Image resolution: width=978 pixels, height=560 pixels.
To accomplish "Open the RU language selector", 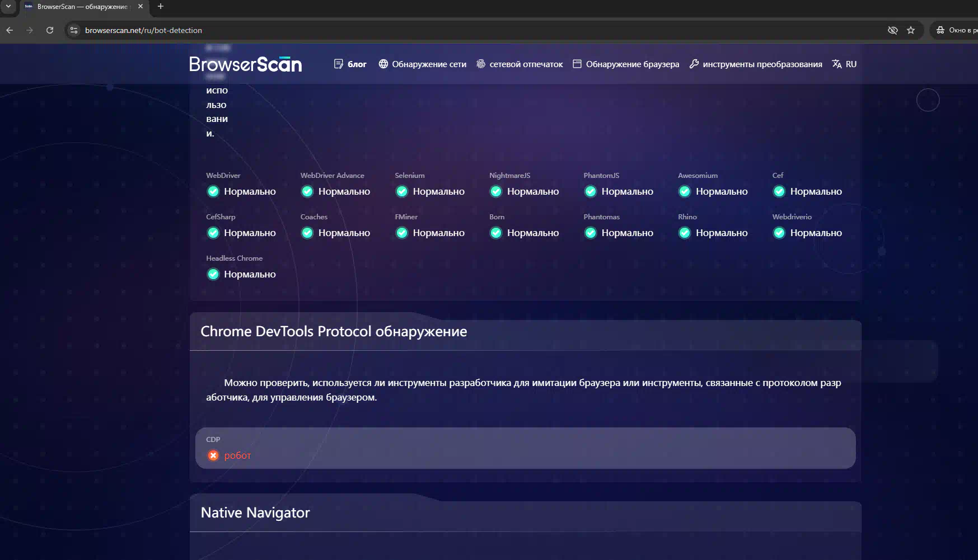I will (844, 64).
